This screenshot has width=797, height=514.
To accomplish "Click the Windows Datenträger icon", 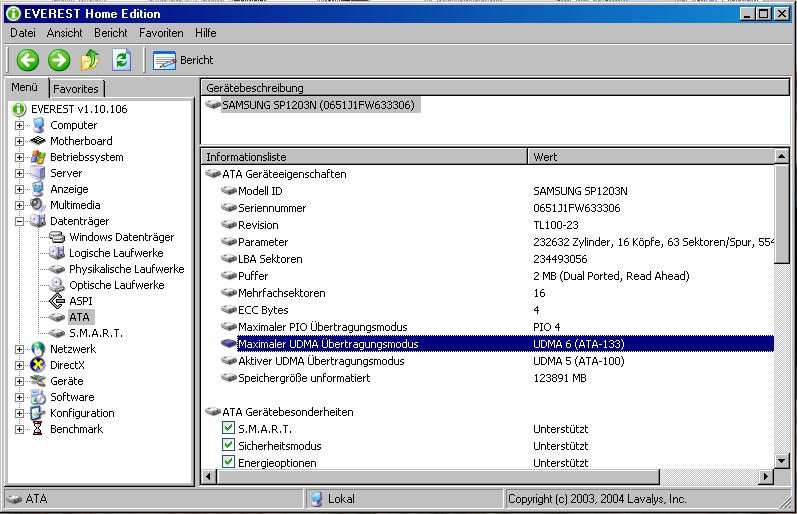I will tap(57, 237).
